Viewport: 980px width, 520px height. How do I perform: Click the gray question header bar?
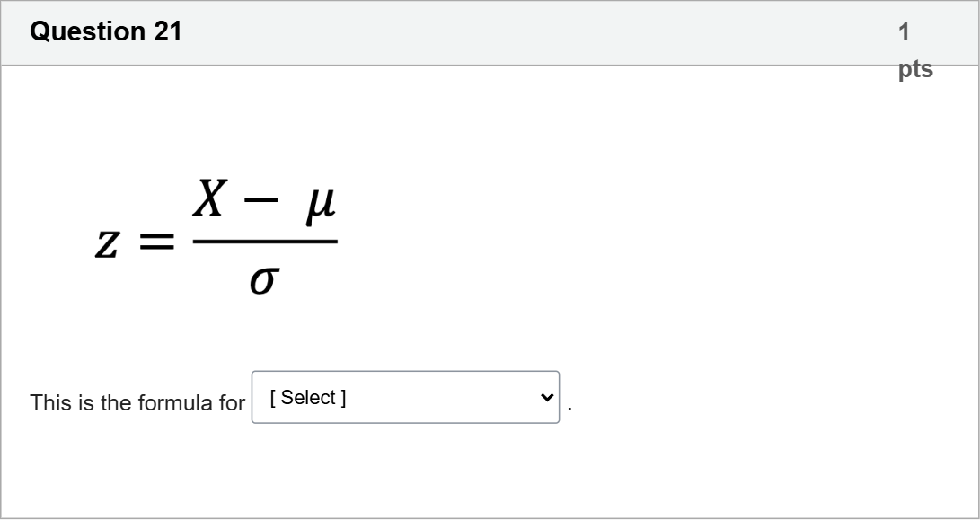click(539, 32)
